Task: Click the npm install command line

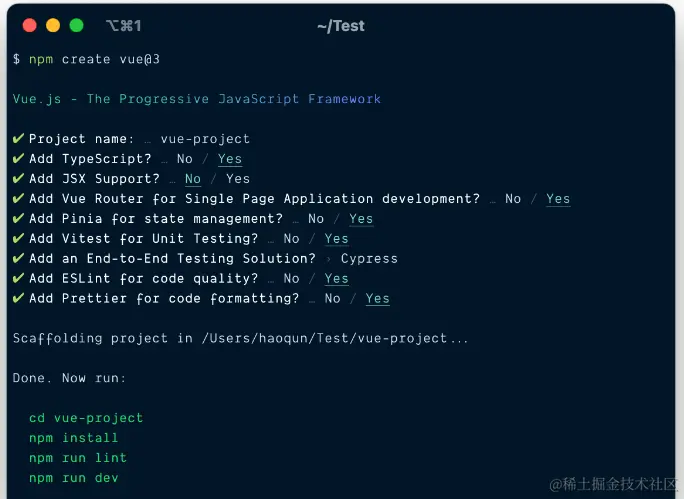Action: tap(74, 437)
